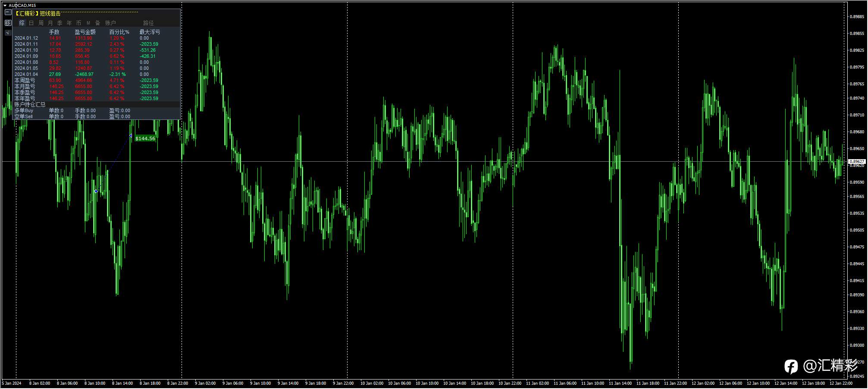Click the 0.89300 price scale label
The height and width of the screenshot is (389, 868).
point(857,345)
